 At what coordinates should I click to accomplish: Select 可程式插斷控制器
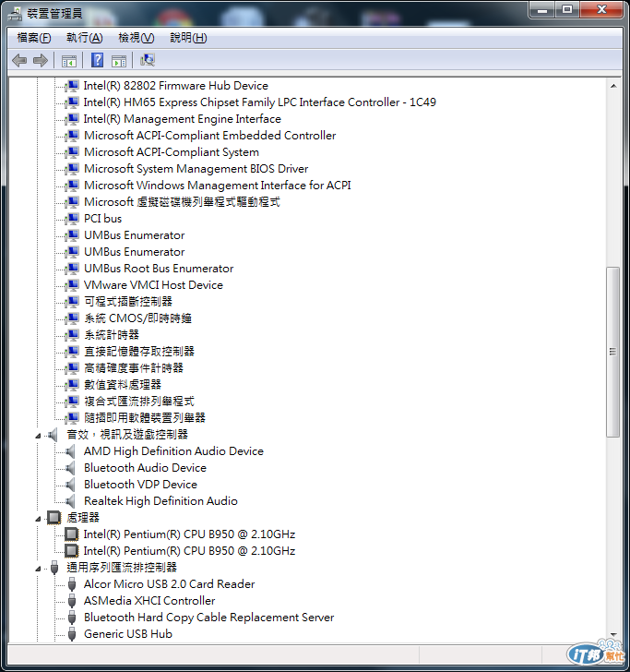coord(128,302)
